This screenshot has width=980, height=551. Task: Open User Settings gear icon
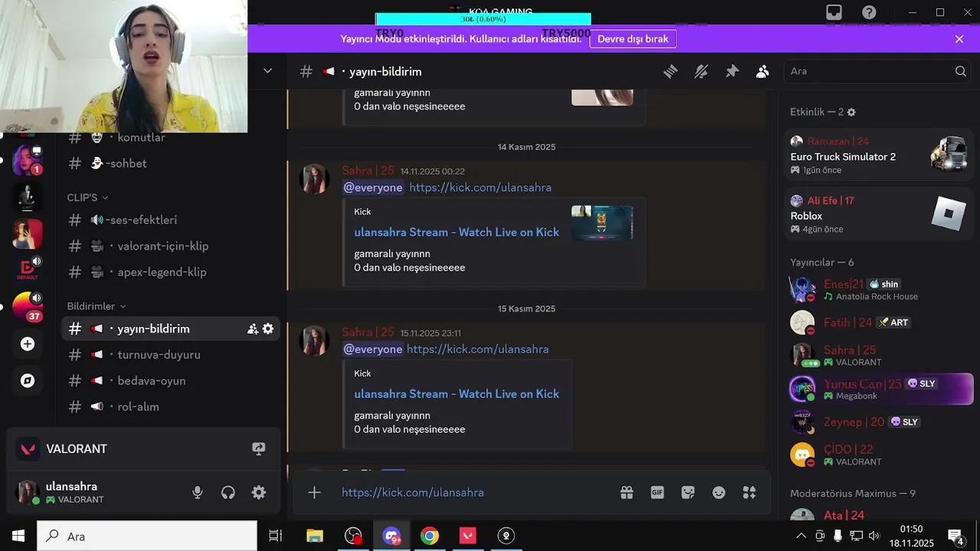(x=259, y=493)
